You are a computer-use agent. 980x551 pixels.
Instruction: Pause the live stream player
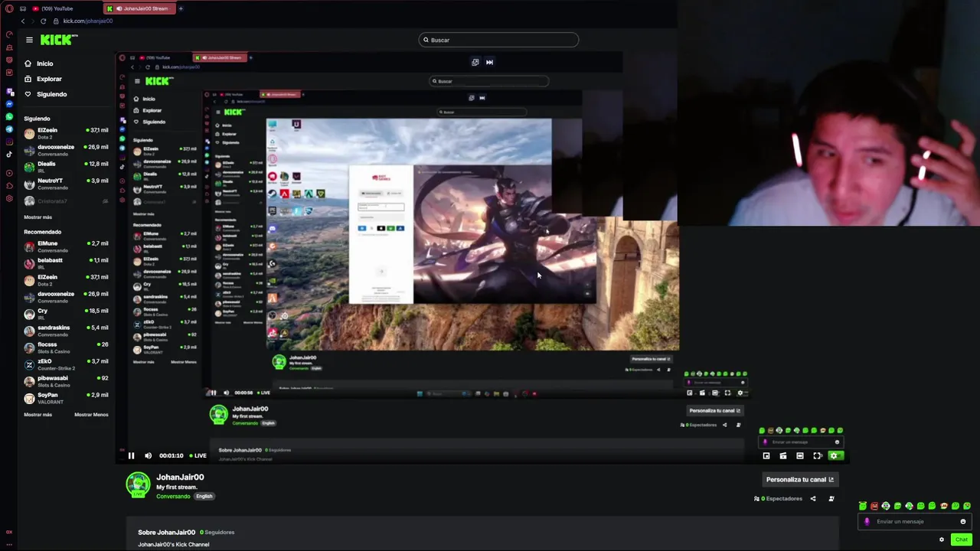[131, 456]
